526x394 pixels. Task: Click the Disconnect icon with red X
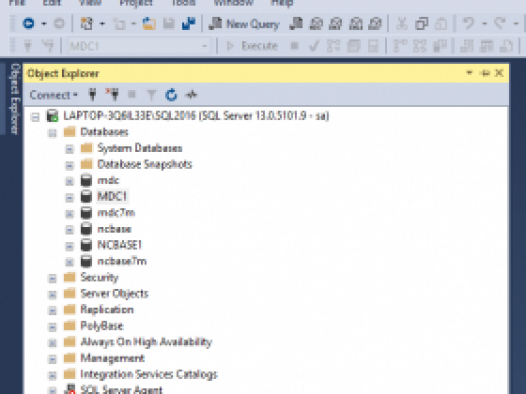pos(112,95)
